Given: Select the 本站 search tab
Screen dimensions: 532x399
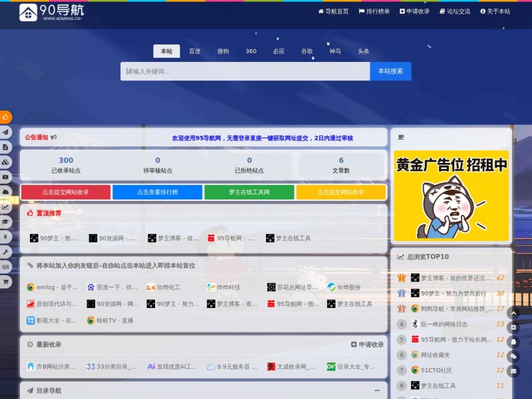Looking at the screenshot, I should point(167,51).
